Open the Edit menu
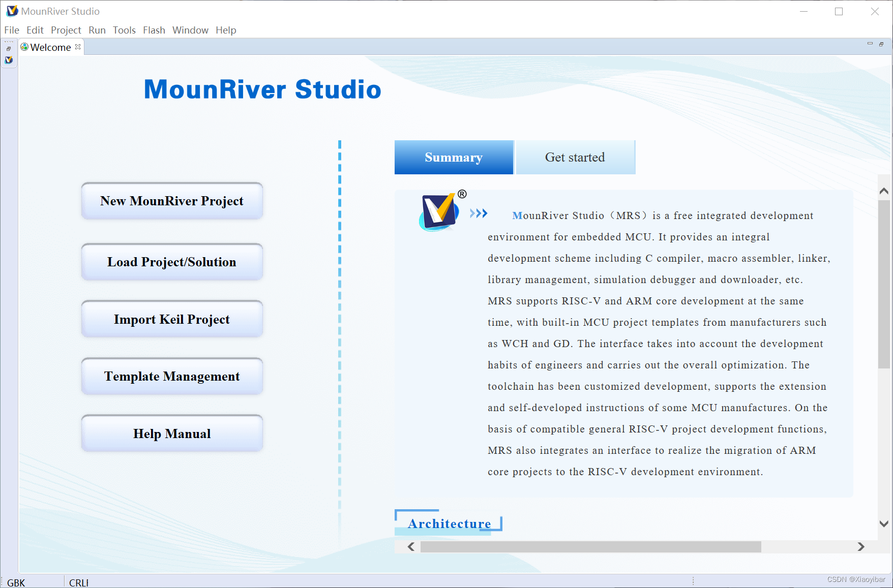The width and height of the screenshot is (893, 588). (x=35, y=30)
